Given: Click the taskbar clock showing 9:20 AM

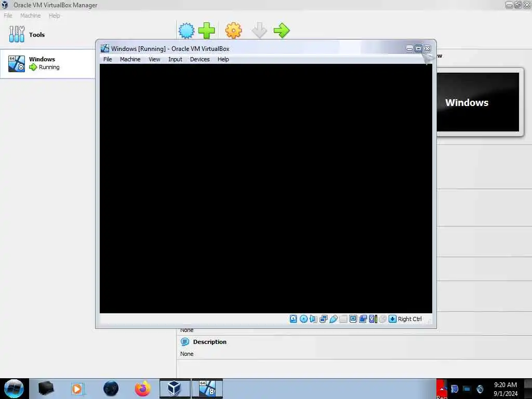Looking at the screenshot, I should (x=505, y=389).
